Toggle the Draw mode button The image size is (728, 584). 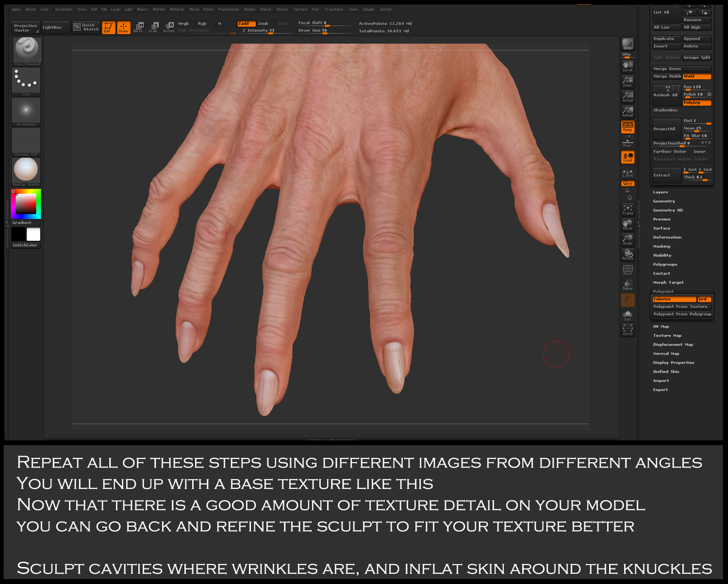[x=124, y=28]
